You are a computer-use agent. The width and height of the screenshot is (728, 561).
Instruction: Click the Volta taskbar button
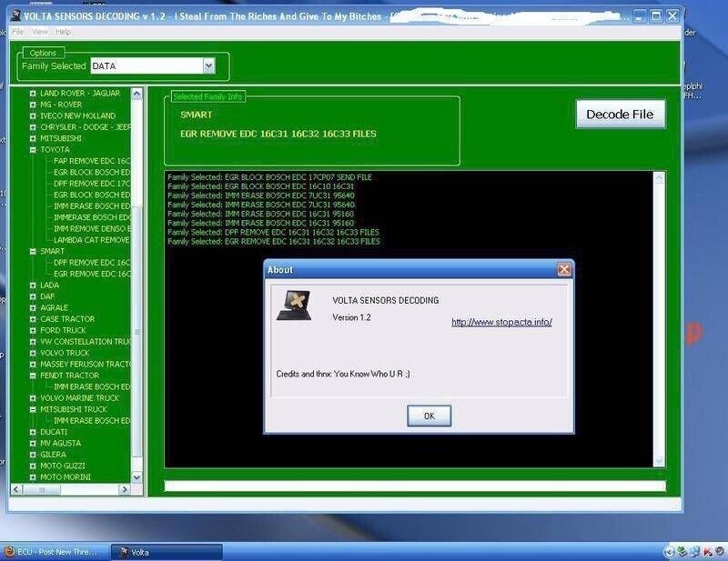167,552
